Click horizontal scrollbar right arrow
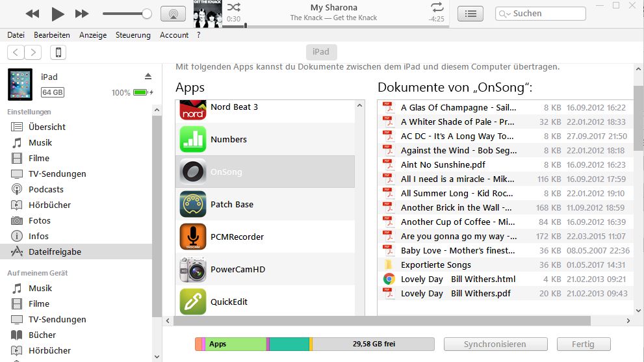Screen dimensions: 644x362 (628, 320)
